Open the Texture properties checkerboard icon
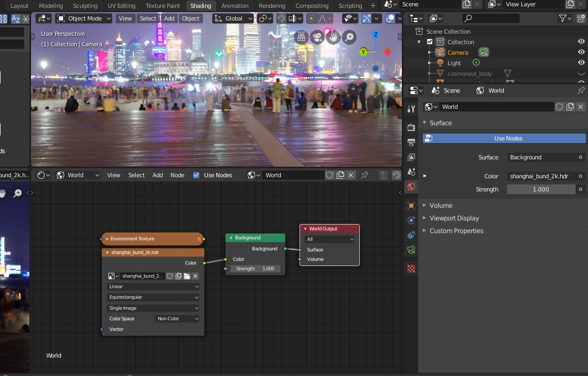Screen dimensions: 588x376 [411, 268]
